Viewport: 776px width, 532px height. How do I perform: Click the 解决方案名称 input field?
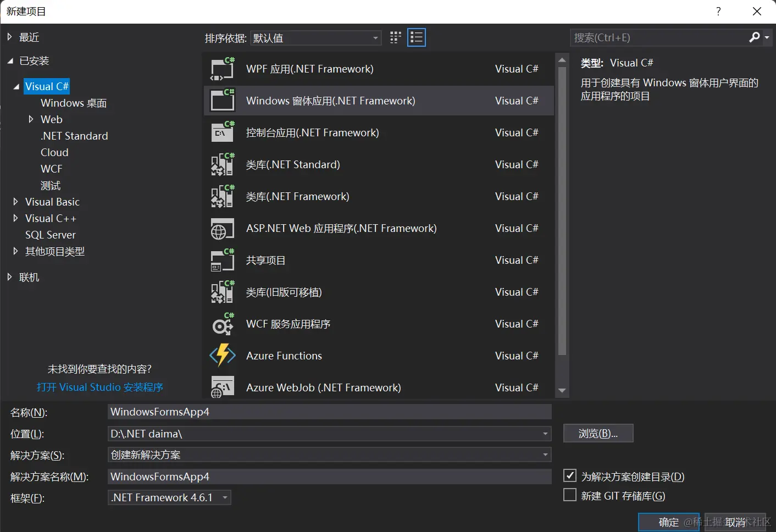330,476
